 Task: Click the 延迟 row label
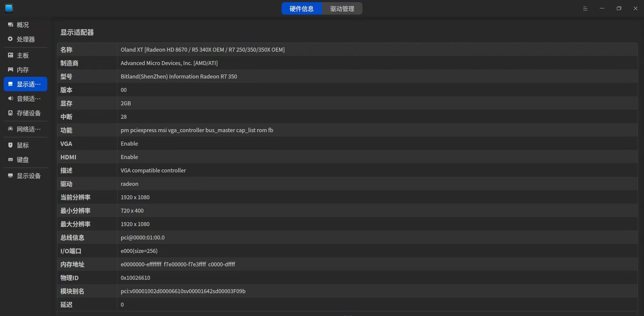[66, 305]
